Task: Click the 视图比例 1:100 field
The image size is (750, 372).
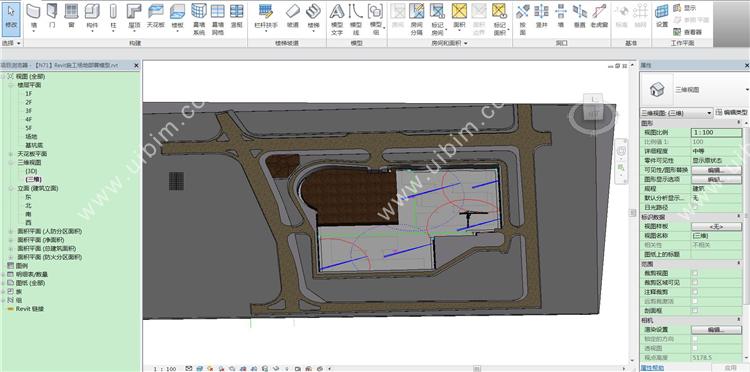Action: pyautogui.click(x=716, y=132)
